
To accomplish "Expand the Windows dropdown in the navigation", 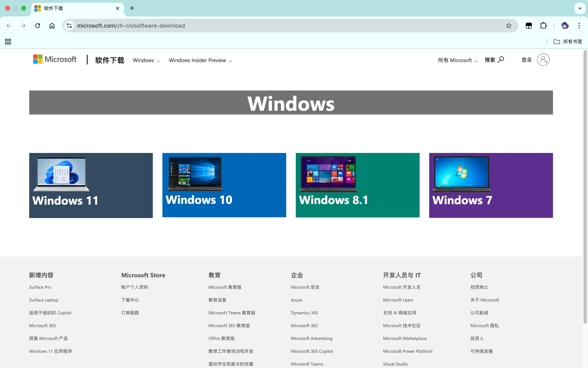I will (146, 60).
